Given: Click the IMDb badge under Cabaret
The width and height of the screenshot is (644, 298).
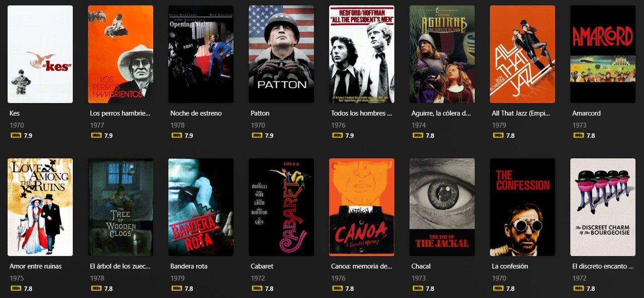Looking at the screenshot, I should [x=257, y=288].
